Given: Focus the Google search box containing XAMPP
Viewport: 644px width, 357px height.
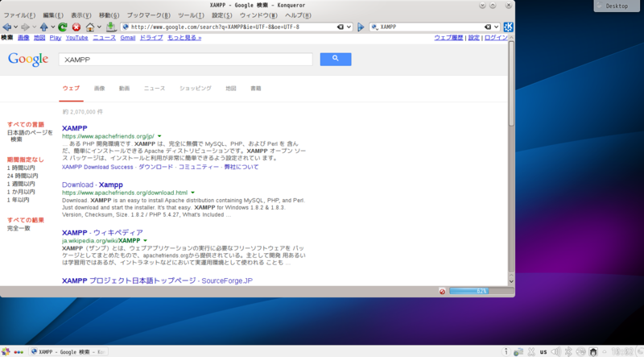Looking at the screenshot, I should pos(186,60).
